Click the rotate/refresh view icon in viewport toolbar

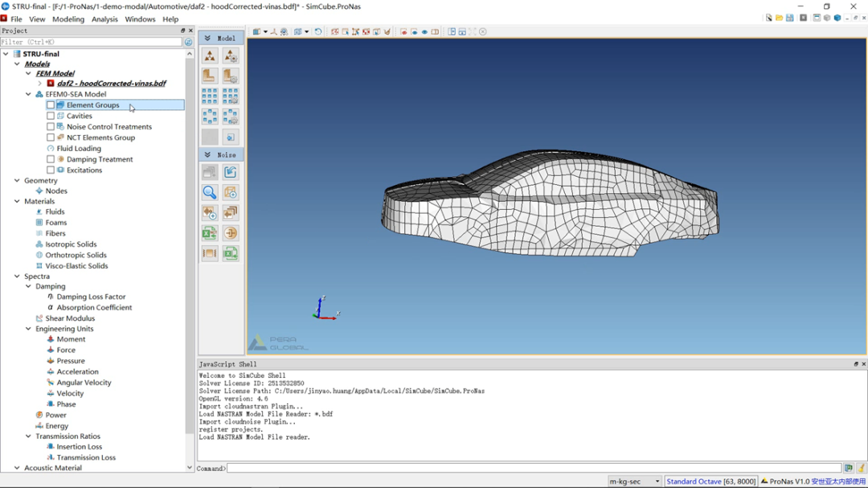pyautogui.click(x=318, y=32)
